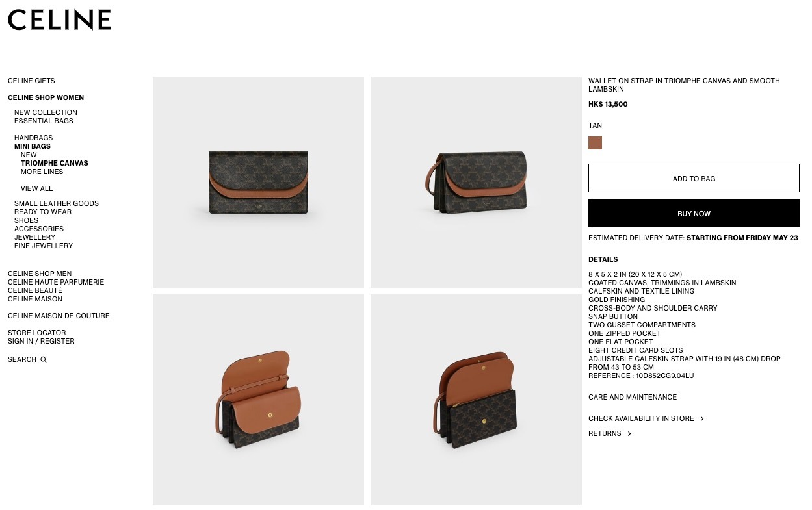812x510 pixels.
Task: Expand the Details section heading
Action: (x=603, y=259)
